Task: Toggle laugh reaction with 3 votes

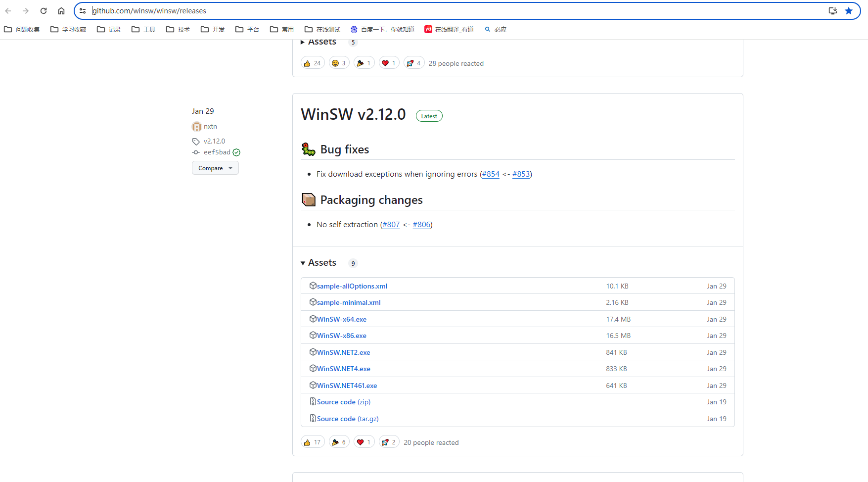Action: pos(339,63)
